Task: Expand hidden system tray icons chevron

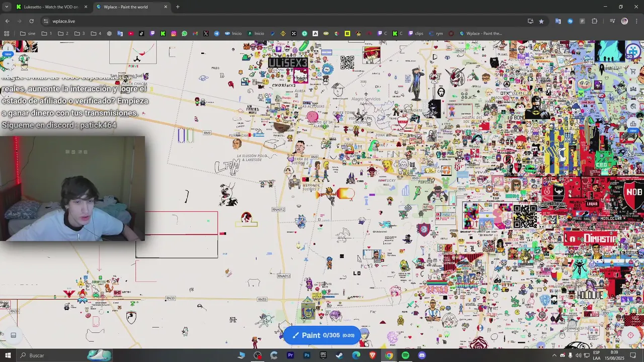Action: [x=554, y=355]
